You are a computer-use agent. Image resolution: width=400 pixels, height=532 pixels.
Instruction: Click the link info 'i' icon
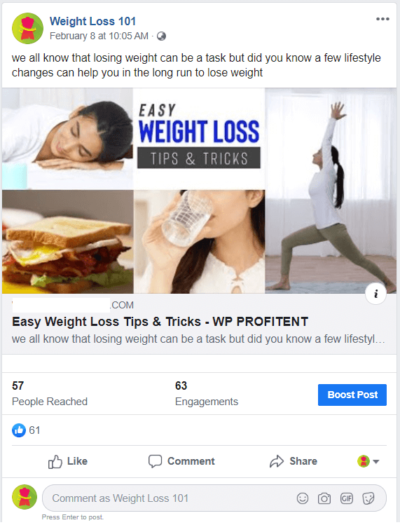click(x=375, y=294)
